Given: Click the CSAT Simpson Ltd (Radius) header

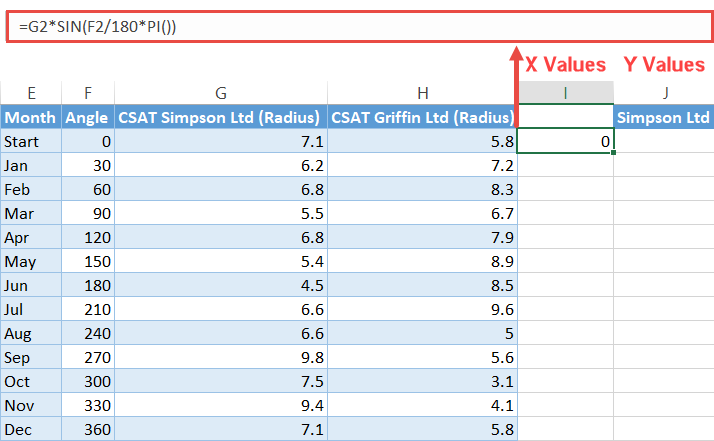Looking at the screenshot, I should point(221,118).
